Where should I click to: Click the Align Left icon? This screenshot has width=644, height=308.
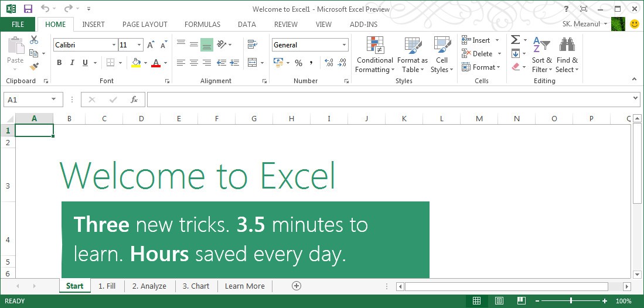(x=181, y=63)
